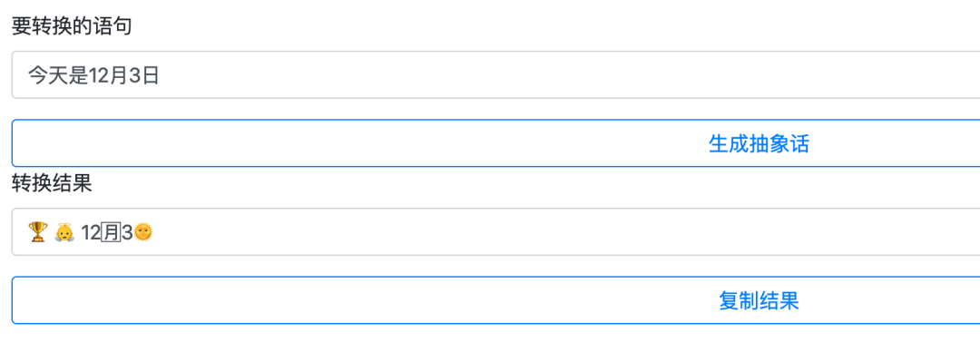Place cursor right after the sun emoji
This screenshot has width=980, height=342.
pos(153,232)
